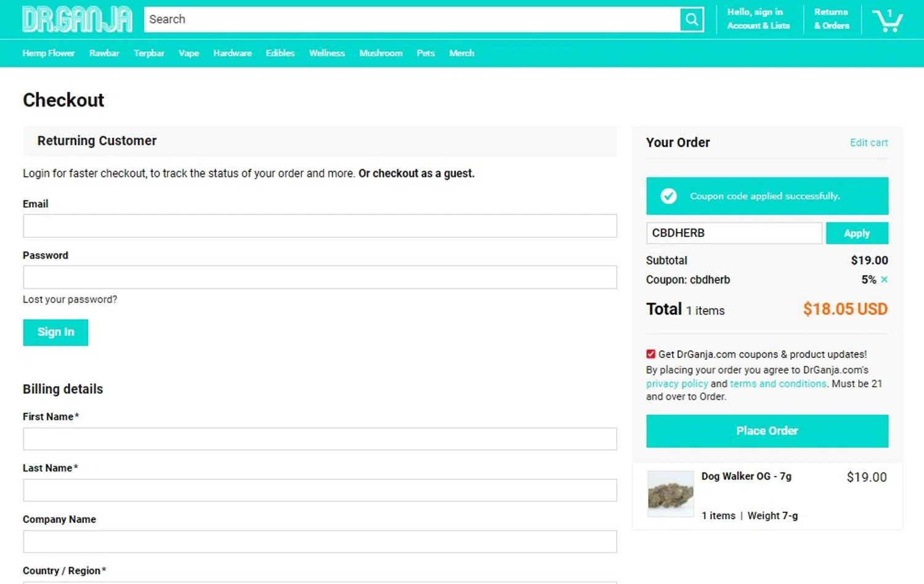Open Returns & Orders
This screenshot has width=924, height=584.
point(832,19)
